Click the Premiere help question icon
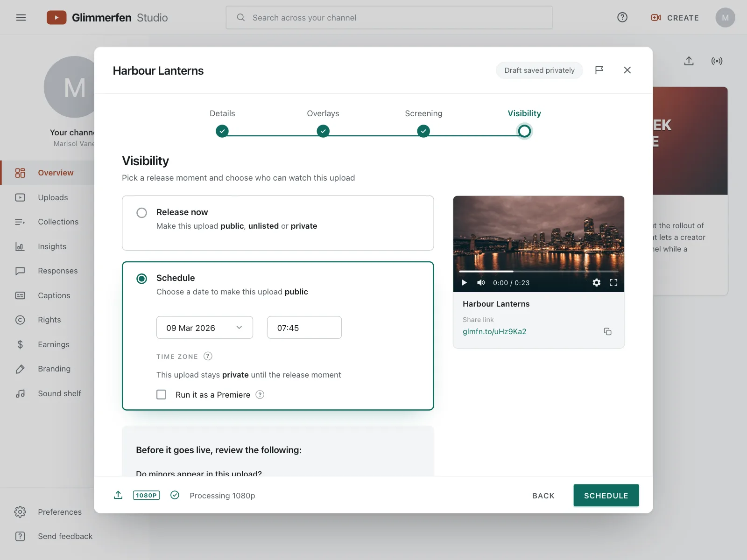Viewport: 747px width, 560px height. (260, 394)
